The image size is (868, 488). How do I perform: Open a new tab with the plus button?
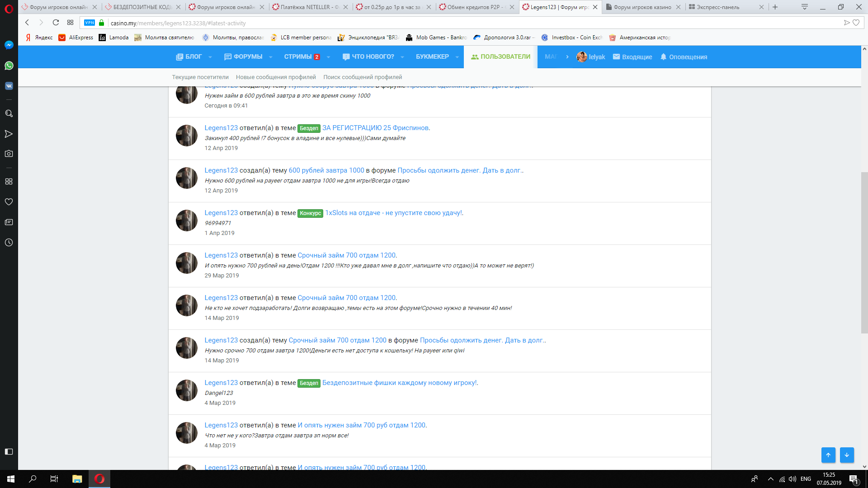coord(775,7)
